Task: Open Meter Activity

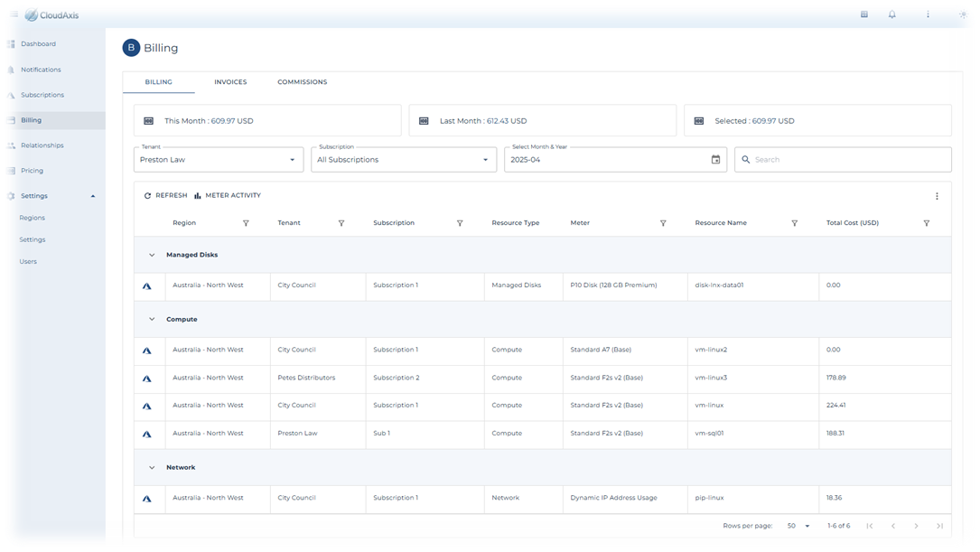Action: 228,196
